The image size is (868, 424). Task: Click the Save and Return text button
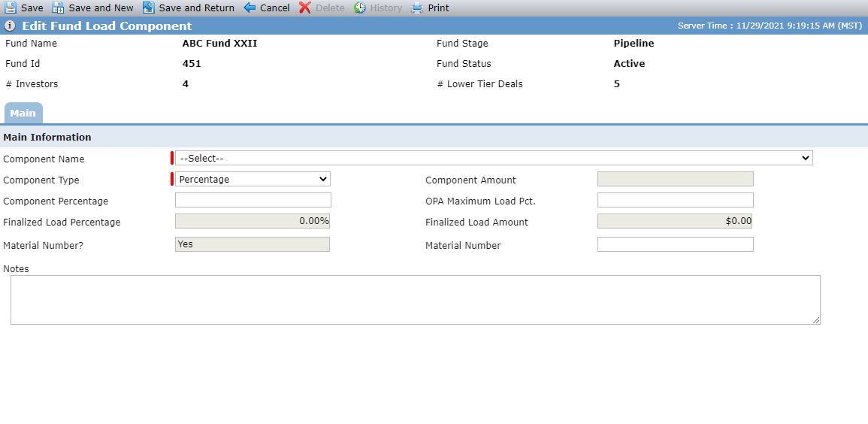coord(196,8)
